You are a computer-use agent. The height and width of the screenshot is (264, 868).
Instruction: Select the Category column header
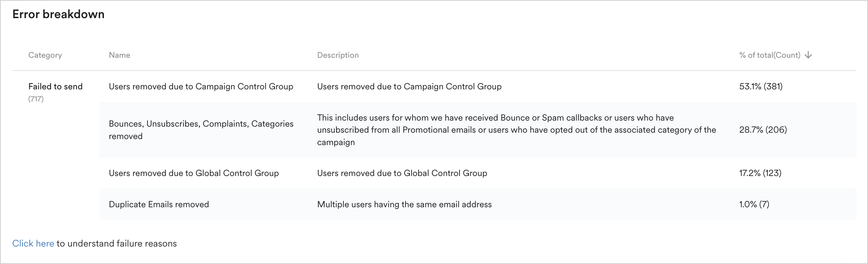[45, 55]
